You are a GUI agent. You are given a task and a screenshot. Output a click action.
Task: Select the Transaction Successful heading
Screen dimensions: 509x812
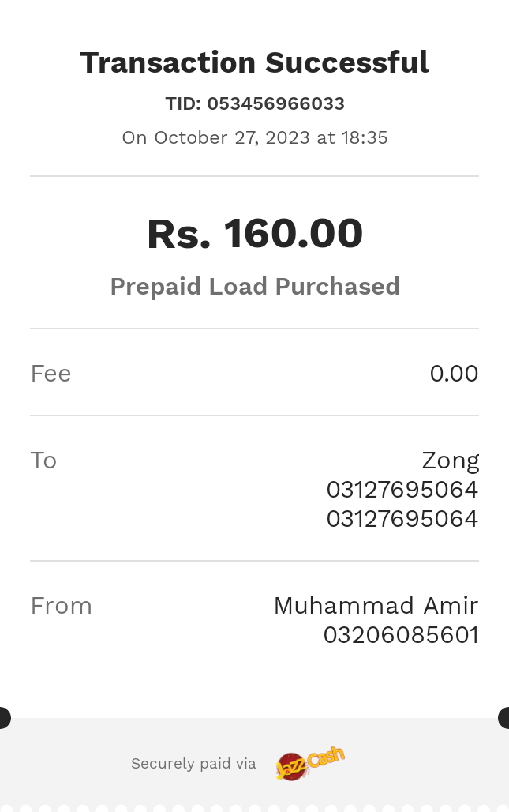(254, 62)
